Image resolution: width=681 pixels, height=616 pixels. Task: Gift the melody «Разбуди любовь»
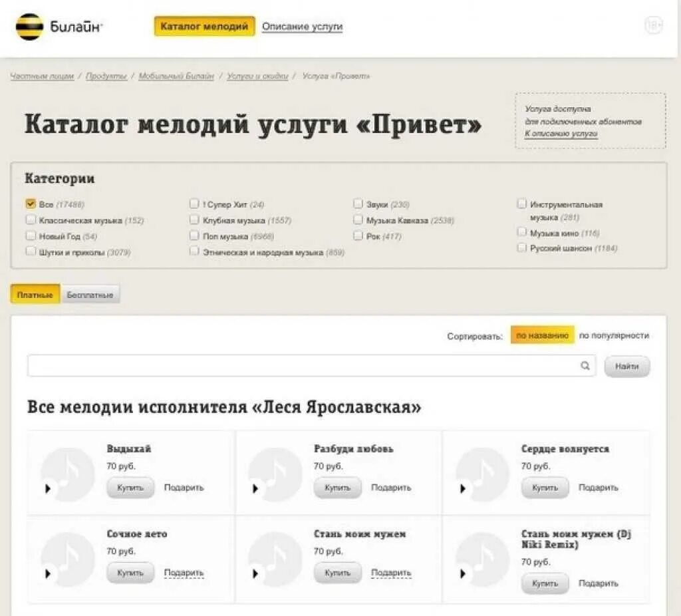coord(391,488)
